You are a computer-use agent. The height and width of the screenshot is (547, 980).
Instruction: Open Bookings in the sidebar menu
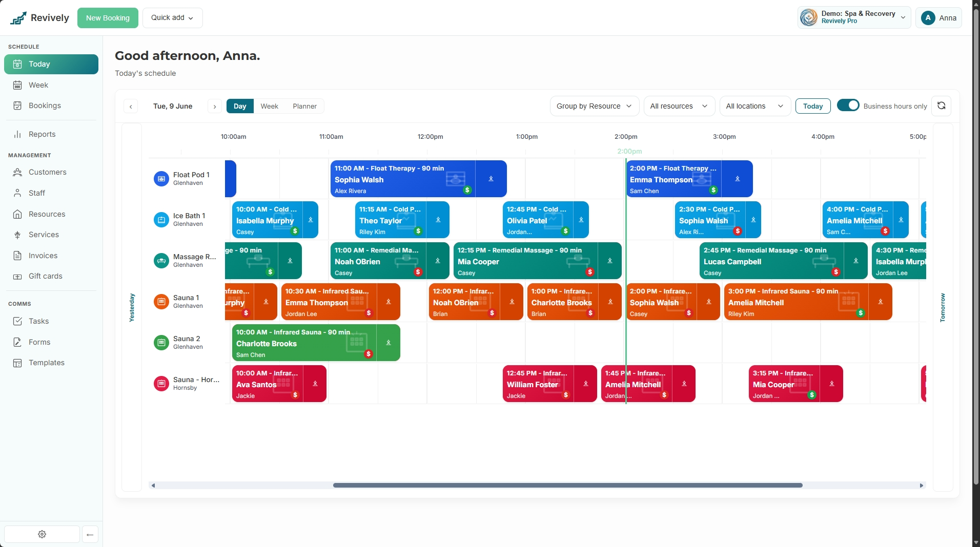tap(51, 106)
